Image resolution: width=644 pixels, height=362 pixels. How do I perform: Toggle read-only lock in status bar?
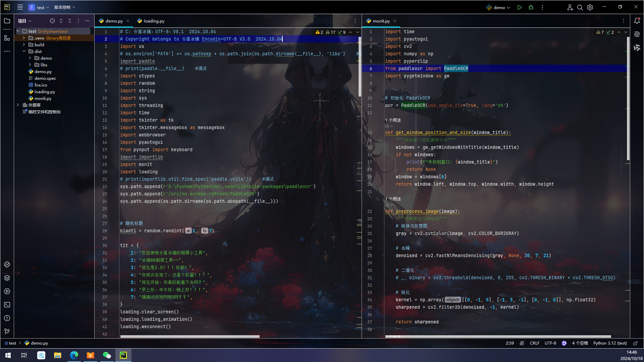coord(635,343)
